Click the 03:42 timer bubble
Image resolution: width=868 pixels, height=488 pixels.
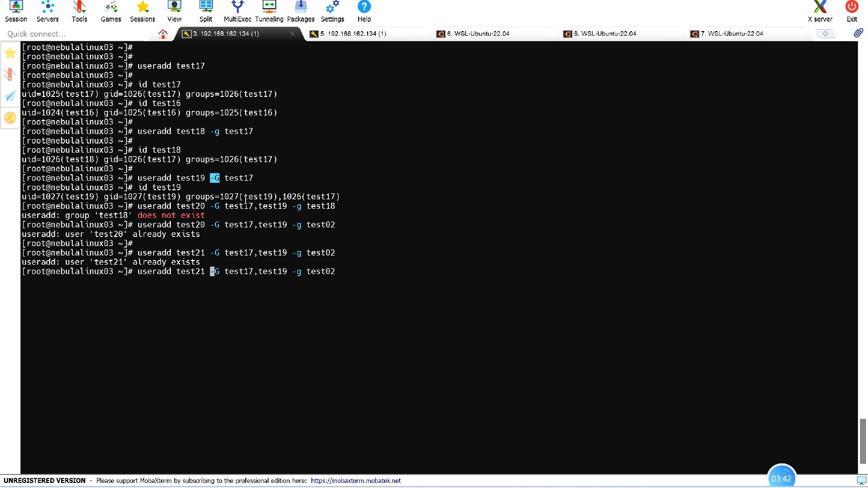tap(781, 477)
